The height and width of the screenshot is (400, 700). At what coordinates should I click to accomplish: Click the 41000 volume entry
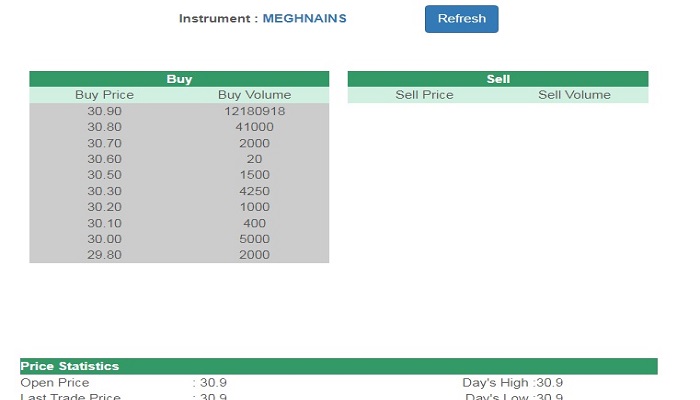(x=254, y=127)
